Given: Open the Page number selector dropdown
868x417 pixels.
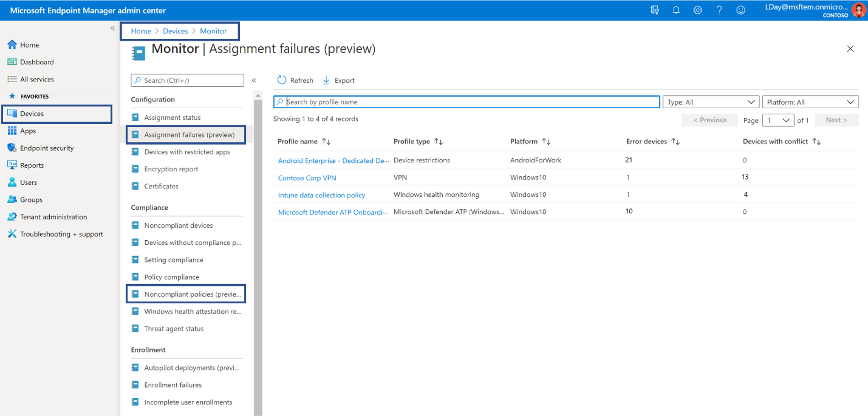Looking at the screenshot, I should [x=778, y=120].
